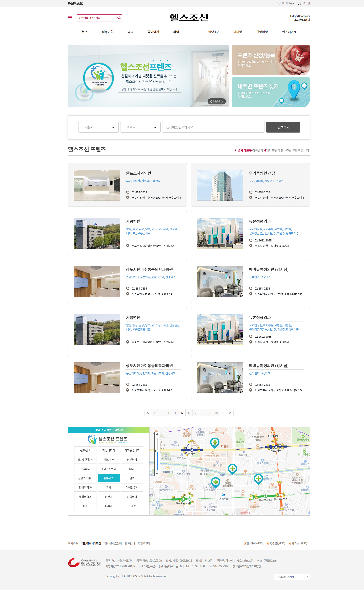Click the magnifier search icon in header
This screenshot has width=364, height=590.
click(x=119, y=18)
